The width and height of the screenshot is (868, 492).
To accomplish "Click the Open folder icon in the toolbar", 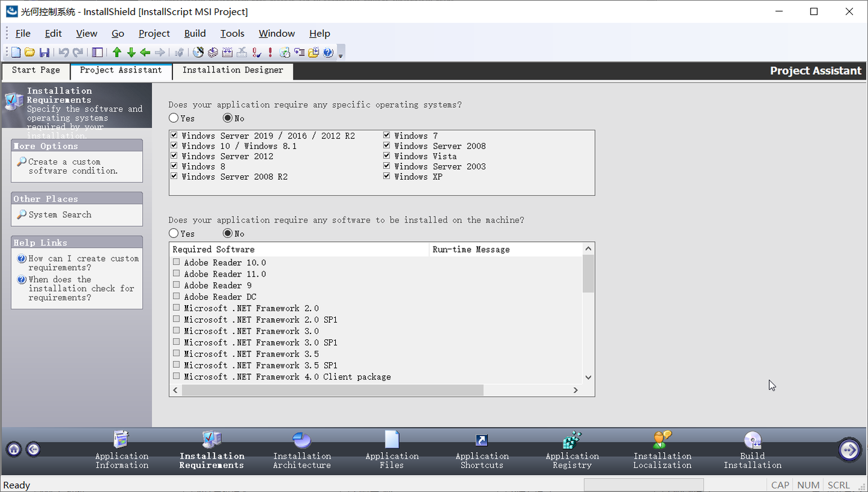I will tap(30, 52).
